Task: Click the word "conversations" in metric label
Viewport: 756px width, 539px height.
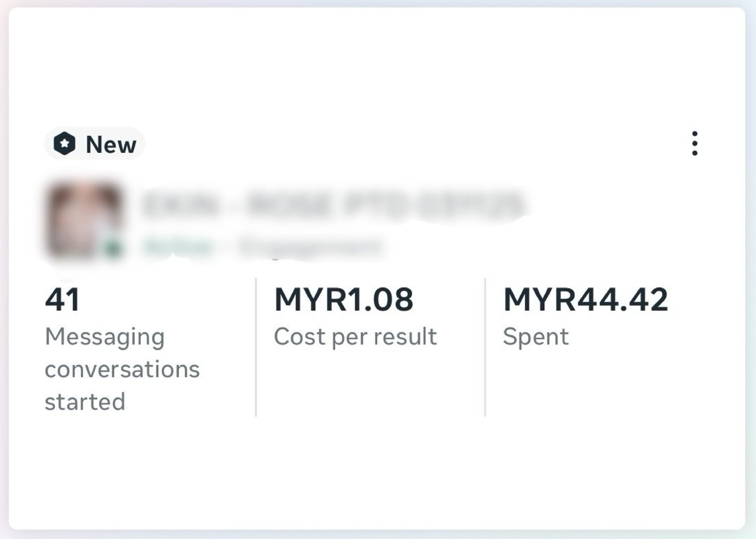Action: [122, 369]
